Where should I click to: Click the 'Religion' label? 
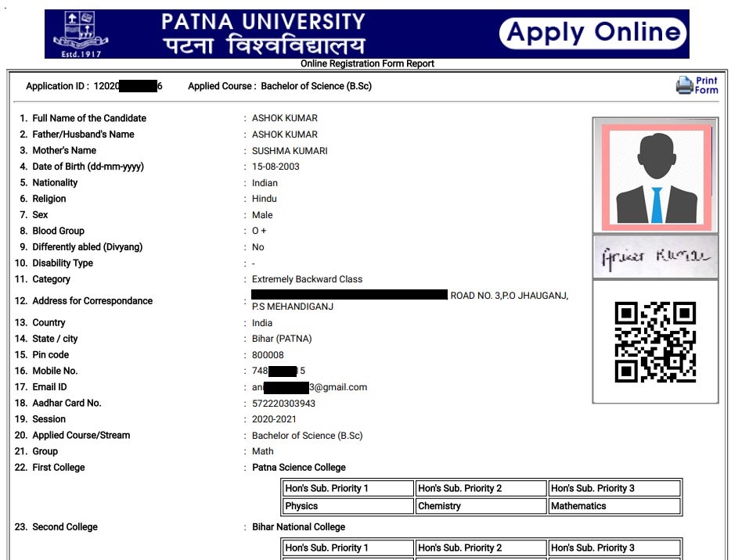[49, 199]
